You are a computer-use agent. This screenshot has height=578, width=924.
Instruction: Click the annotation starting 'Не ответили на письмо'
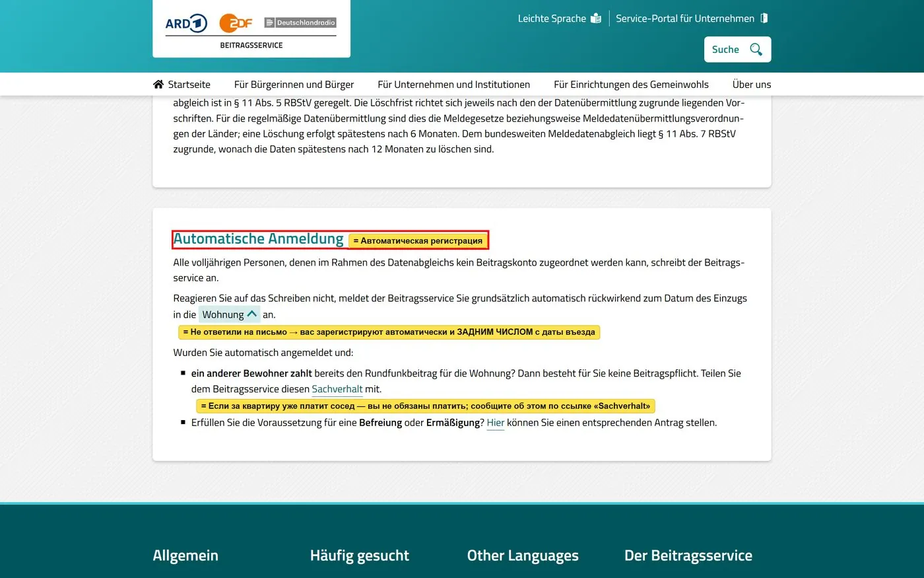coord(389,332)
